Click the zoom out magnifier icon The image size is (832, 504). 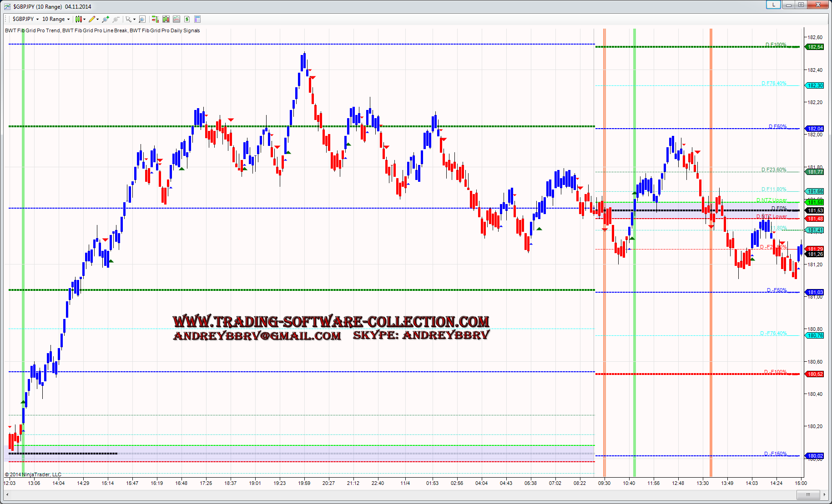click(116, 19)
